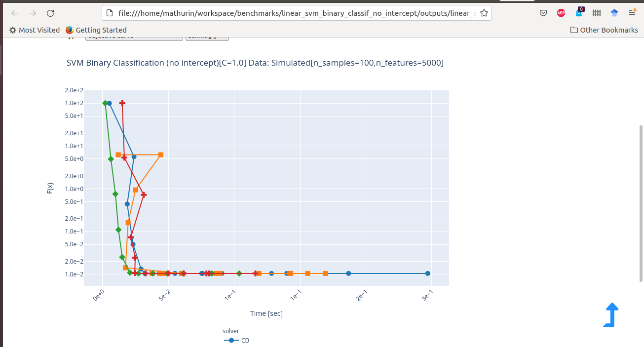This screenshot has height=347, width=644.
Task: Click the blue graduation-cap extension icon
Action: point(614,13)
